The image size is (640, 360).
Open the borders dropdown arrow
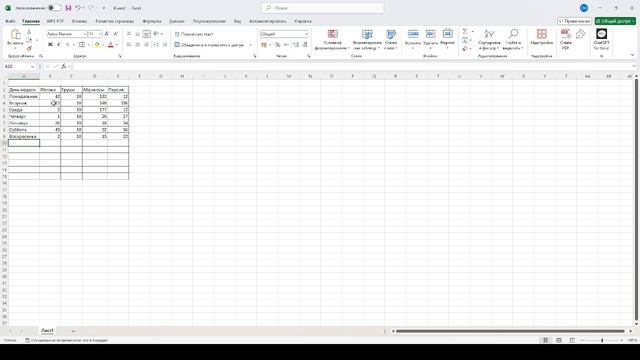(88, 44)
